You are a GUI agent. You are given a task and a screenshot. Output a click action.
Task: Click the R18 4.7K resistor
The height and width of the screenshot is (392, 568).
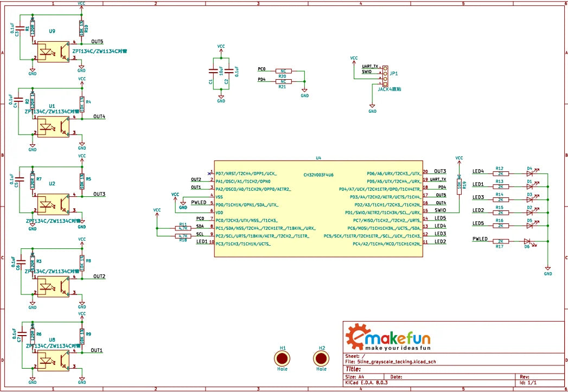tap(183, 236)
